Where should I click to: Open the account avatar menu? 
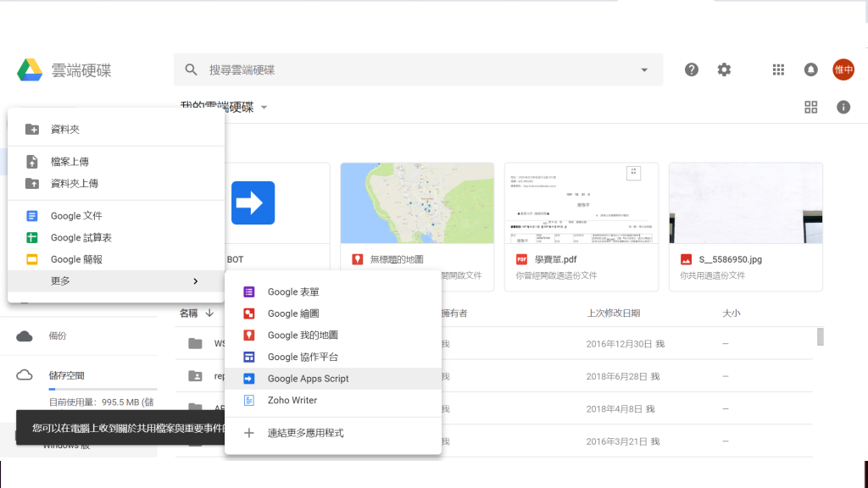pos(843,69)
